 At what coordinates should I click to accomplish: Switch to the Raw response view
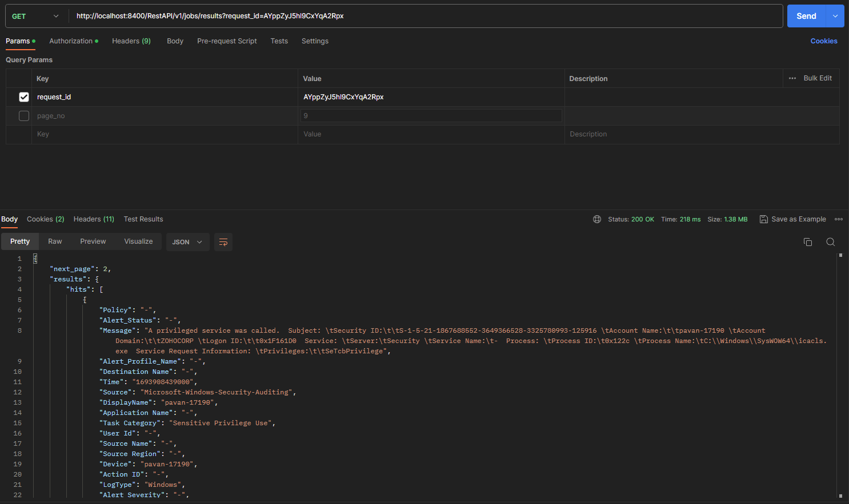click(x=55, y=241)
